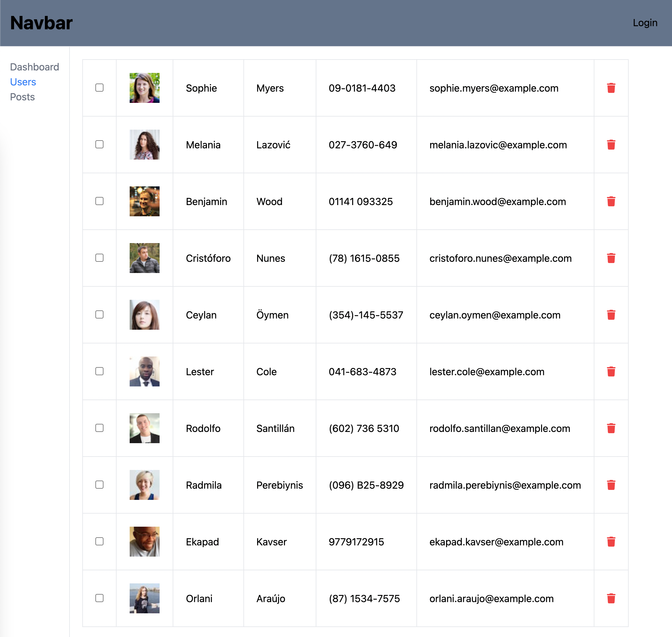Tick the checkbox beside Benjamin Wood
672x637 pixels.
(99, 201)
